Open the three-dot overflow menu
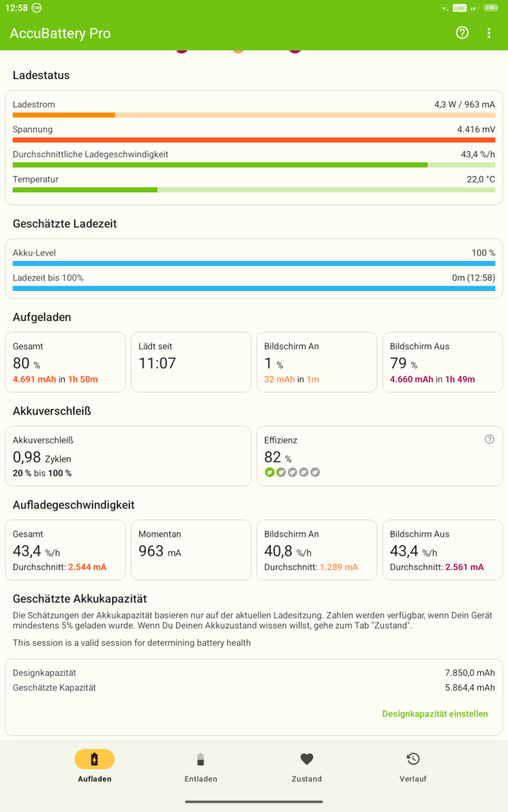Image resolution: width=508 pixels, height=812 pixels. point(489,33)
